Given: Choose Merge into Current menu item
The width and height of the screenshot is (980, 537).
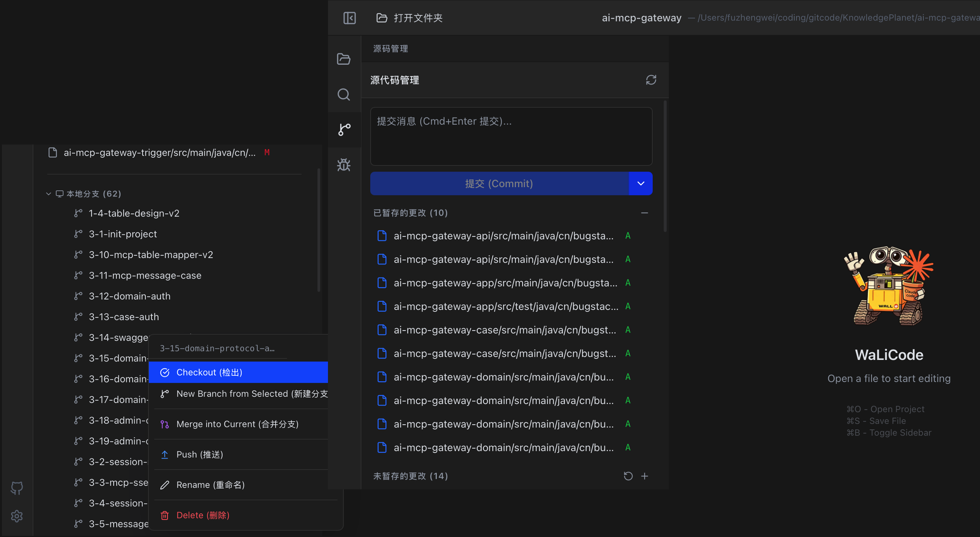Looking at the screenshot, I should 237,424.
